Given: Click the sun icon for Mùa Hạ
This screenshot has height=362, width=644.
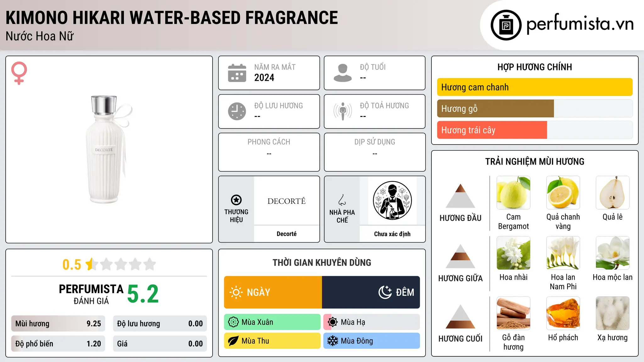Looking at the screenshot, I should (x=333, y=322).
